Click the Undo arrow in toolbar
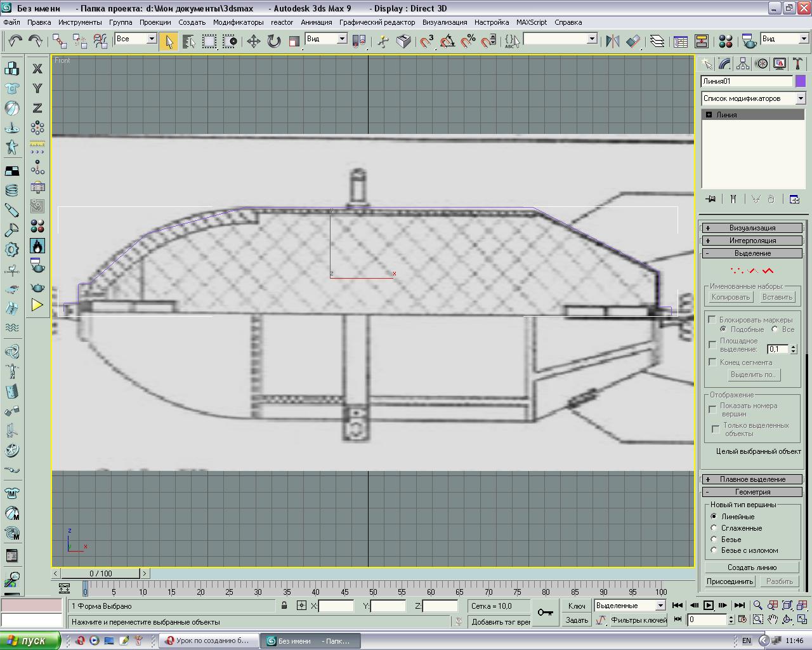 point(15,41)
